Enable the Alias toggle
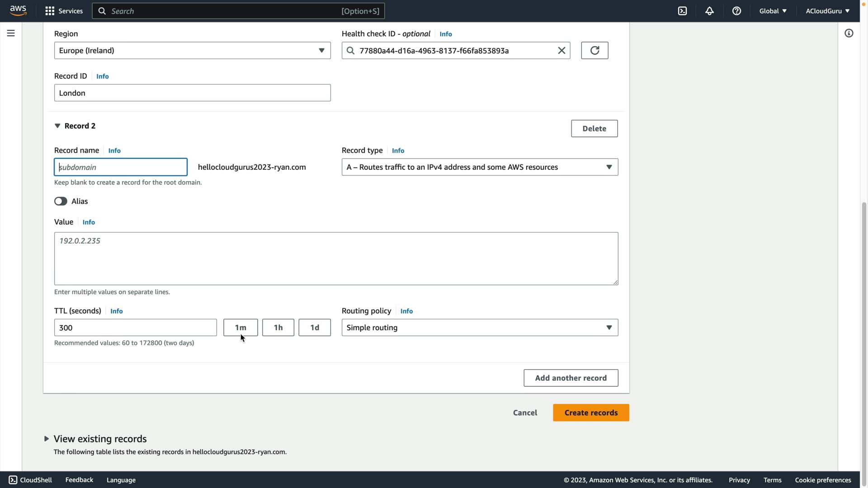868x488 pixels. (61, 202)
